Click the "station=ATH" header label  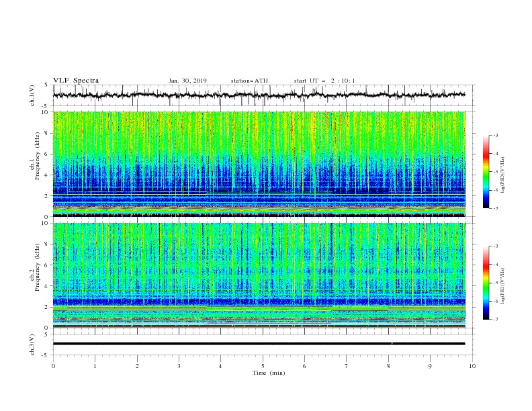[x=249, y=81]
